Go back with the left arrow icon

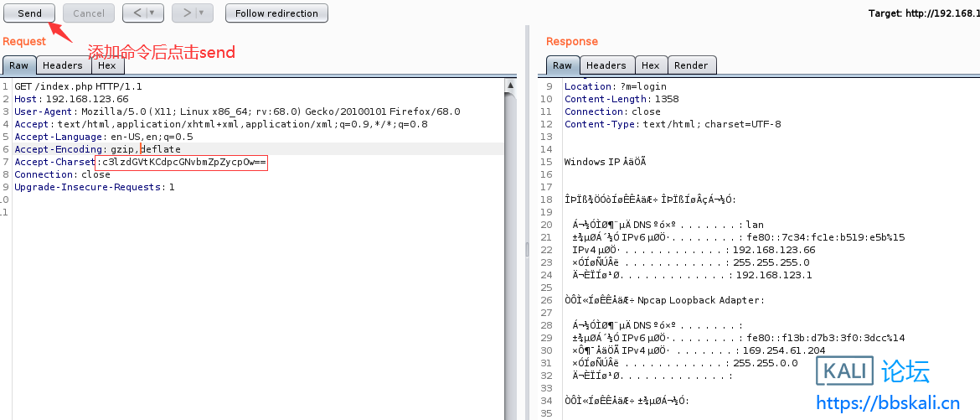(135, 13)
